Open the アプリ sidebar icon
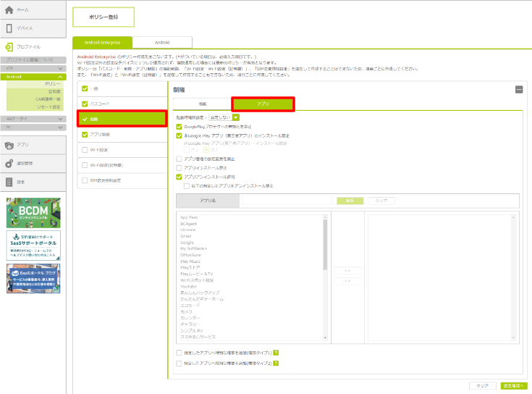This screenshot has width=532, height=394. (x=9, y=146)
